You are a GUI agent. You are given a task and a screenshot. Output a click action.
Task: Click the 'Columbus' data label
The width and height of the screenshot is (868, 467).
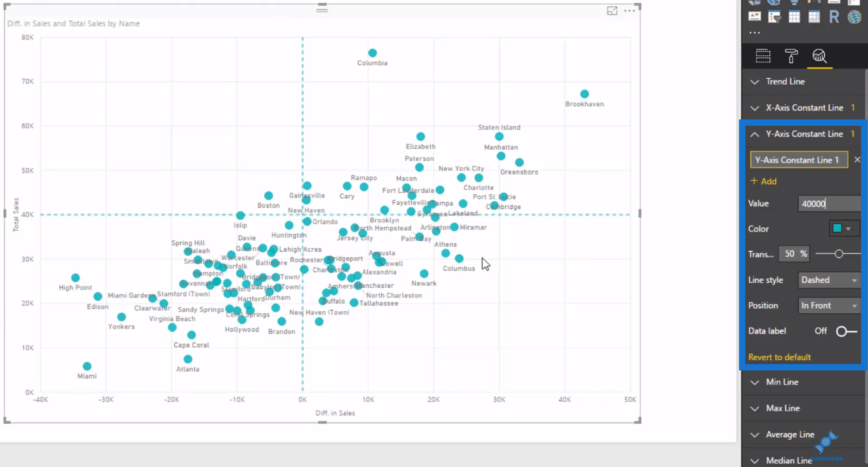point(459,268)
